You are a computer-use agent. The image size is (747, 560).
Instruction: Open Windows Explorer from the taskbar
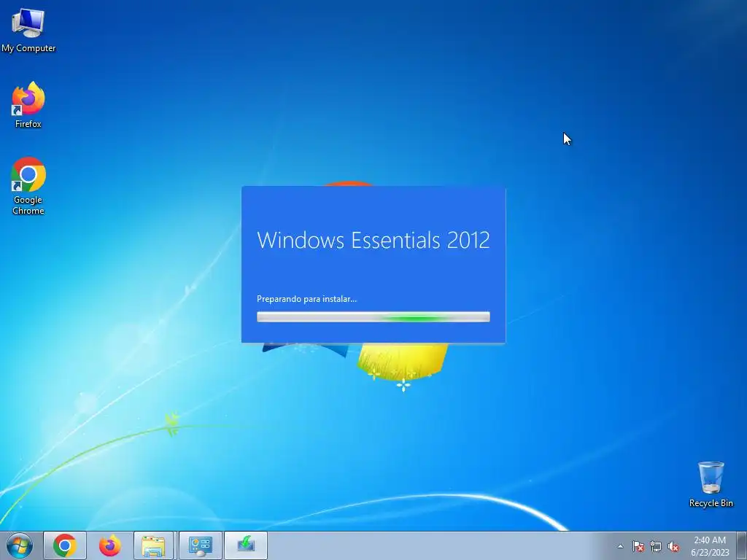click(153, 545)
